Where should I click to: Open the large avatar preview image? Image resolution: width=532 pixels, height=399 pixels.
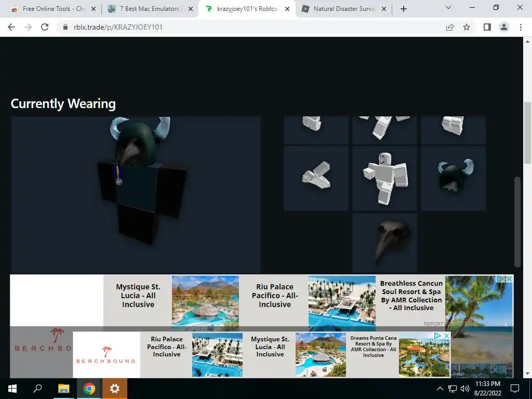coord(136,194)
